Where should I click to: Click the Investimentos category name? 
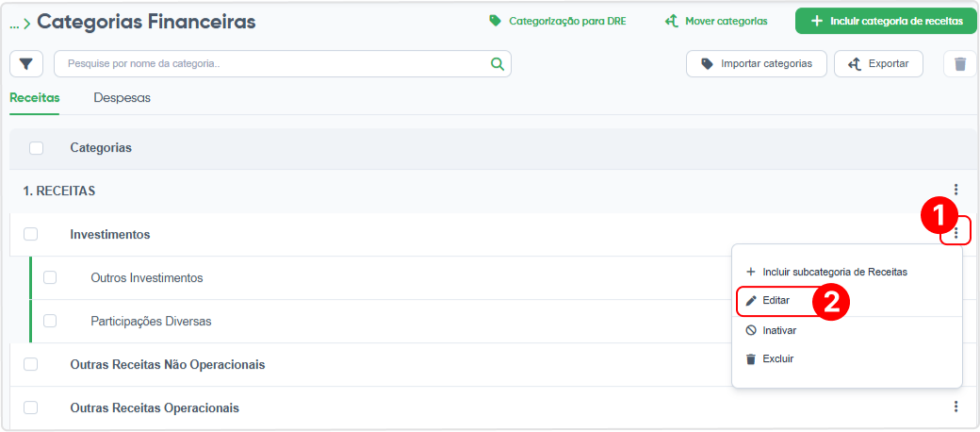click(110, 235)
